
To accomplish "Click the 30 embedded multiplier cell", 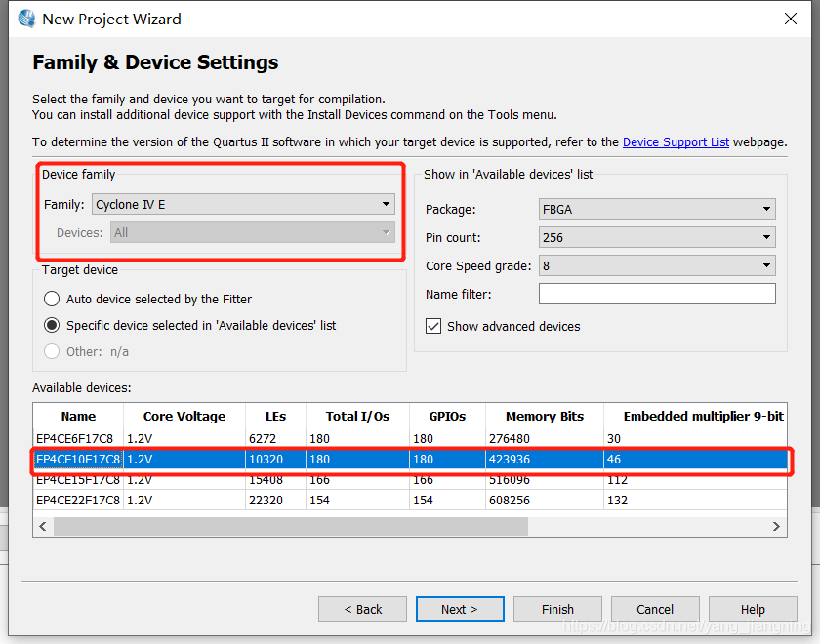I will 695,438.
